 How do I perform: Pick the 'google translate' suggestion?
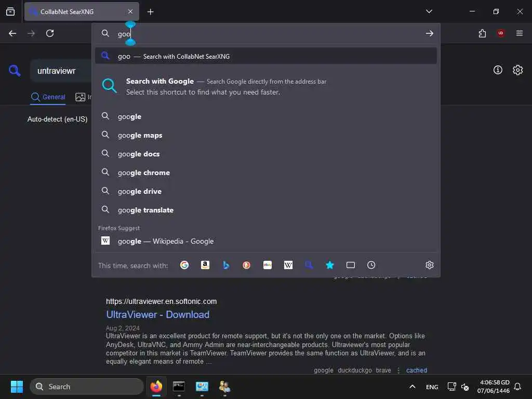266,210
